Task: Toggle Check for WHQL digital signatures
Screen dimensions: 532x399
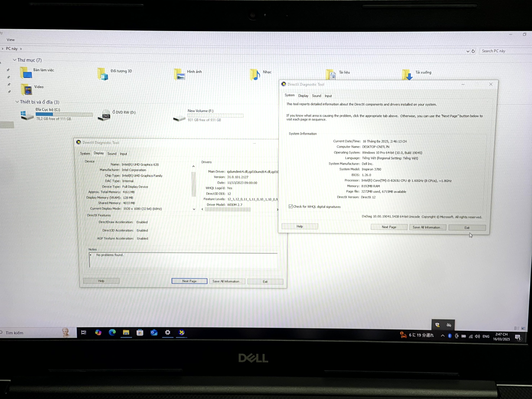Action: tap(291, 207)
